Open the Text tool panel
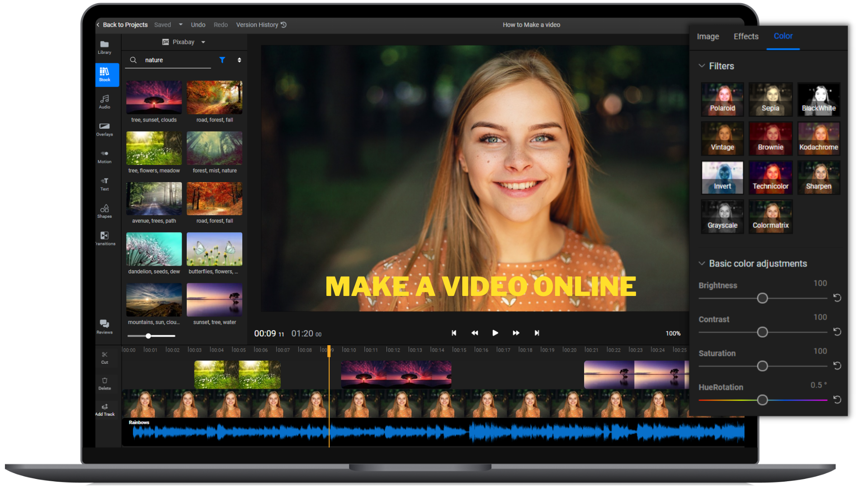This screenshot has height=488, width=868. [x=104, y=184]
